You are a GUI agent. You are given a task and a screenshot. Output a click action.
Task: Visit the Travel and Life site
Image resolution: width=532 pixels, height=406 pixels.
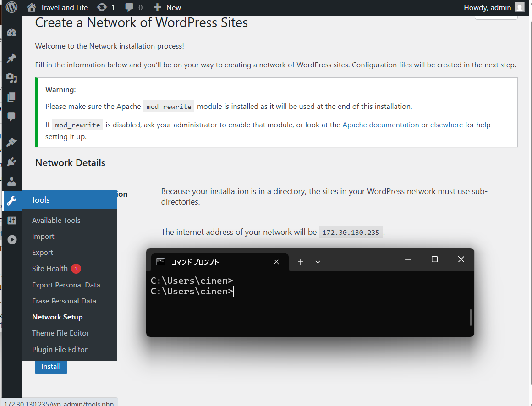point(57,7)
